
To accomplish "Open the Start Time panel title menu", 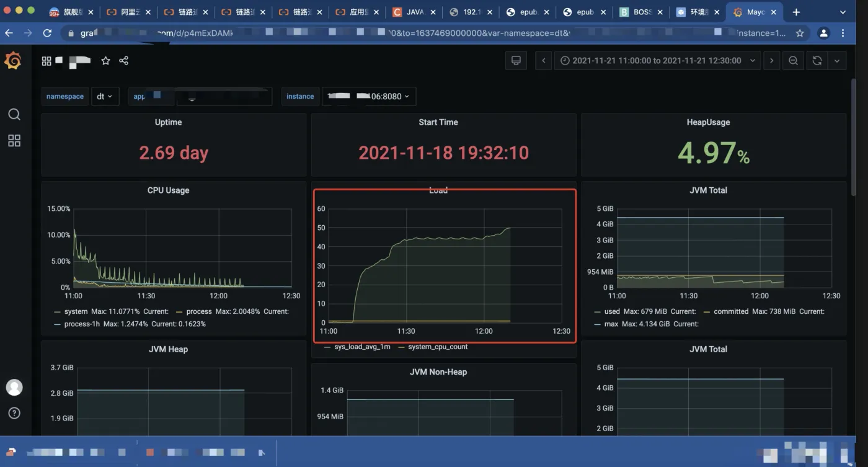I will pos(438,122).
